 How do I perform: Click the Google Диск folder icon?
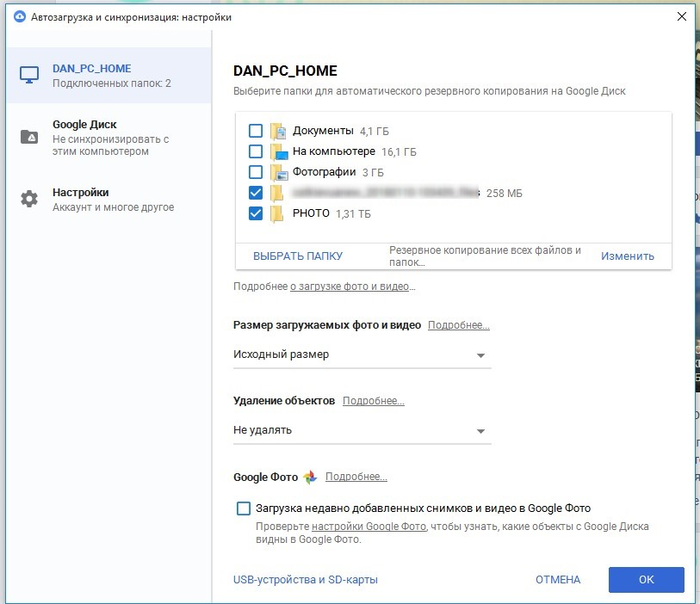click(29, 138)
